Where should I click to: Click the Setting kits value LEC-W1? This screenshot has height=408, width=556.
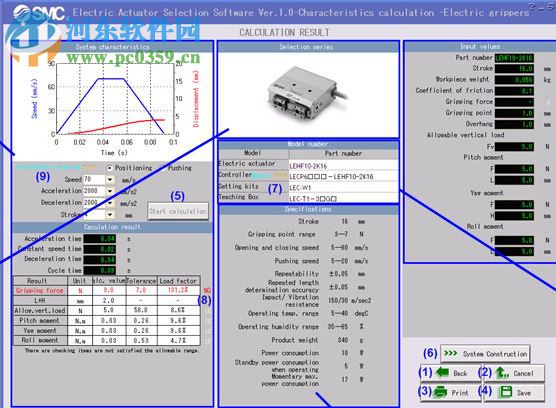pyautogui.click(x=343, y=187)
